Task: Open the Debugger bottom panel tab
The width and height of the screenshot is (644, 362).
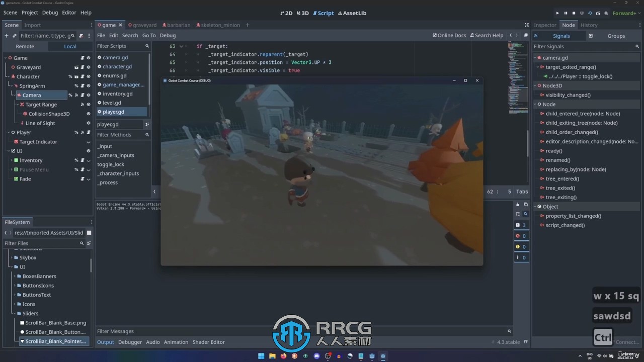Action: point(130,342)
